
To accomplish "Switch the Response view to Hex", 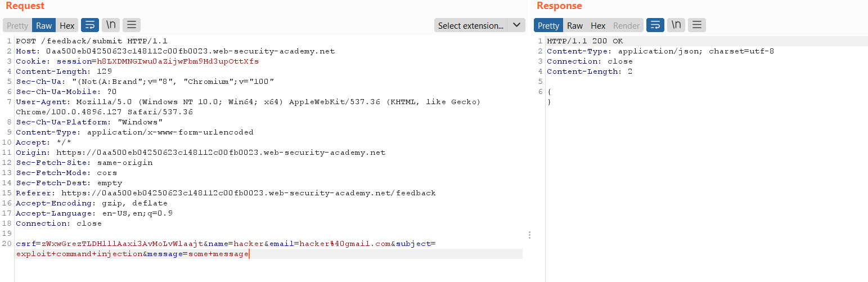I will [598, 25].
